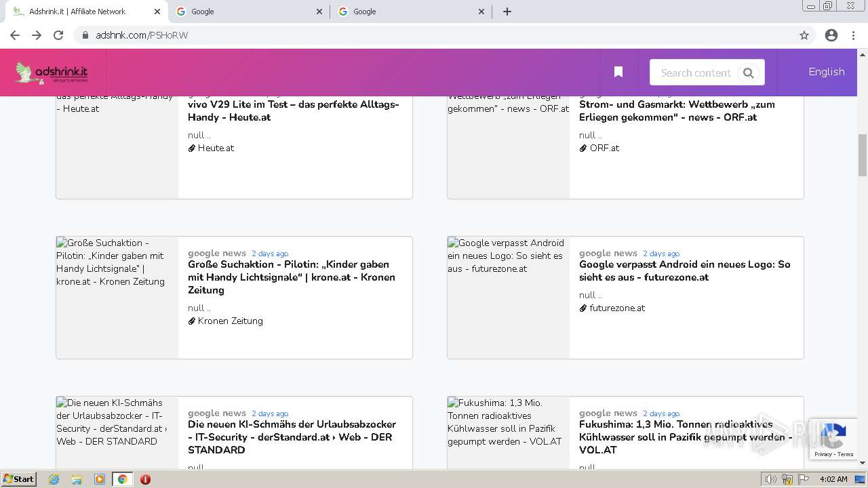Launch Internet Explorer from taskbar
The width and height of the screenshot is (868, 488).
[54, 479]
